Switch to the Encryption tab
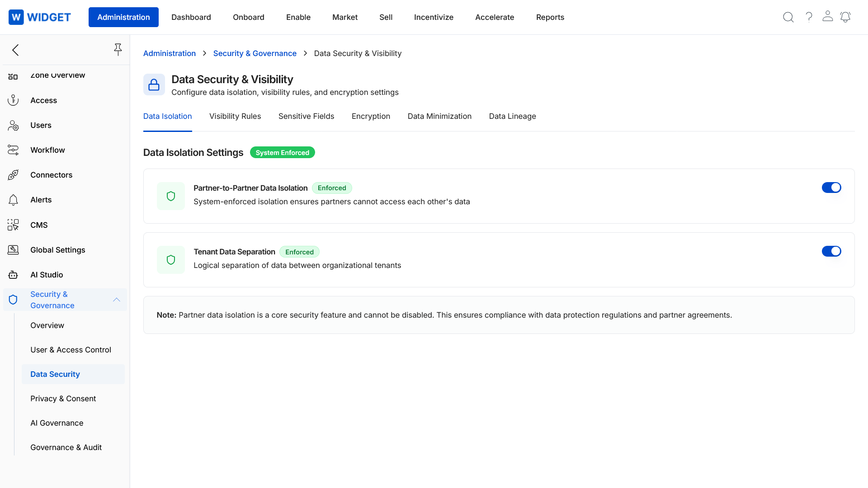Image resolution: width=868 pixels, height=488 pixels. 371,116
